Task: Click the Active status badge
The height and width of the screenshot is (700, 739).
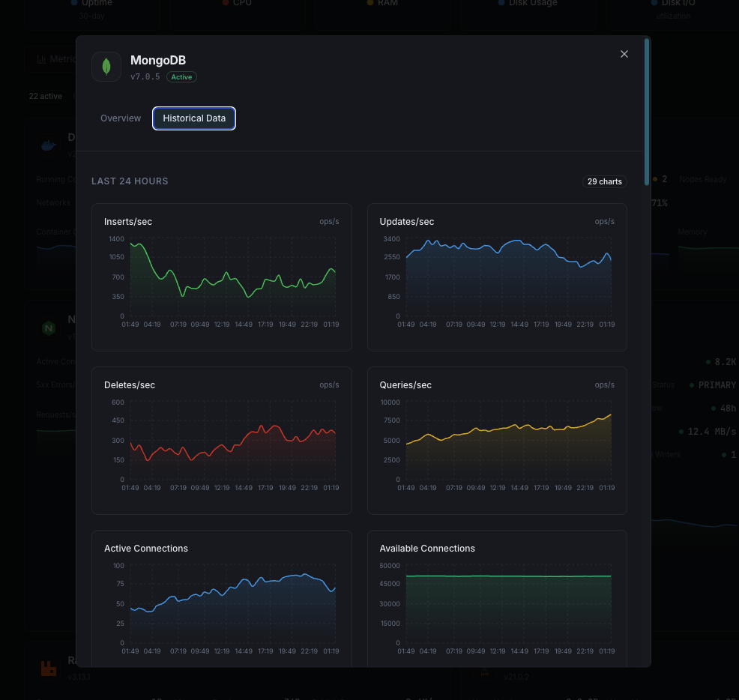Action: click(x=181, y=76)
